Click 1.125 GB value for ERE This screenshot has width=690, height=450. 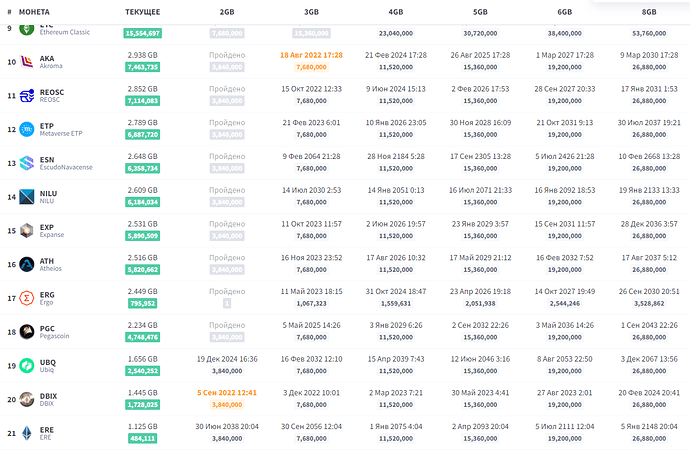[143, 426]
